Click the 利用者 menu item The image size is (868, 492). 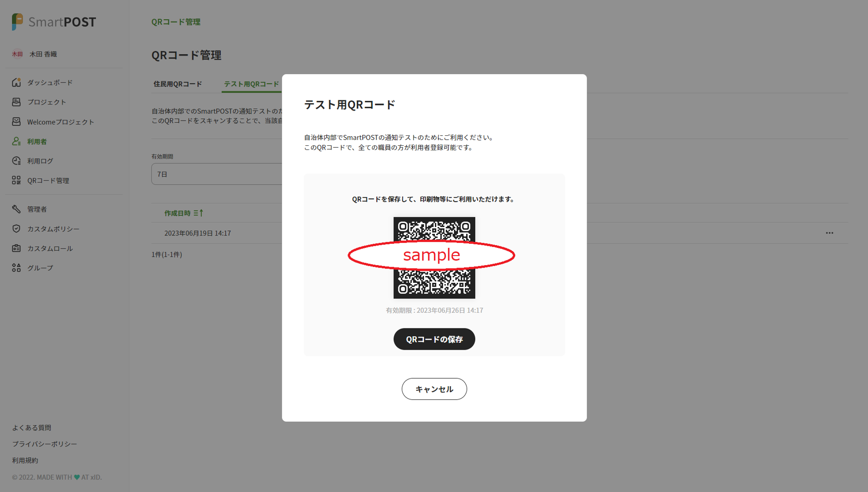37,141
